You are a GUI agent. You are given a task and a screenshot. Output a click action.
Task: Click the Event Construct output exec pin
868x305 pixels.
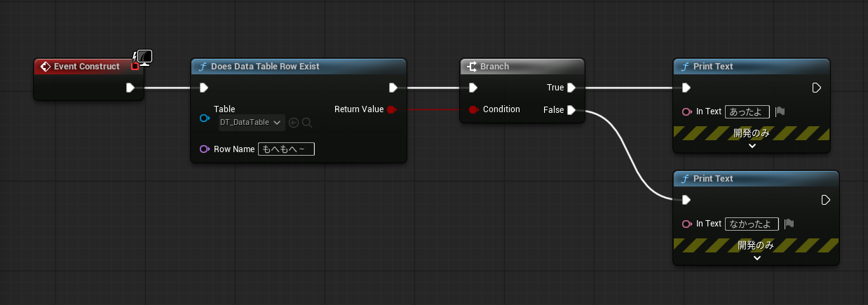tap(130, 88)
